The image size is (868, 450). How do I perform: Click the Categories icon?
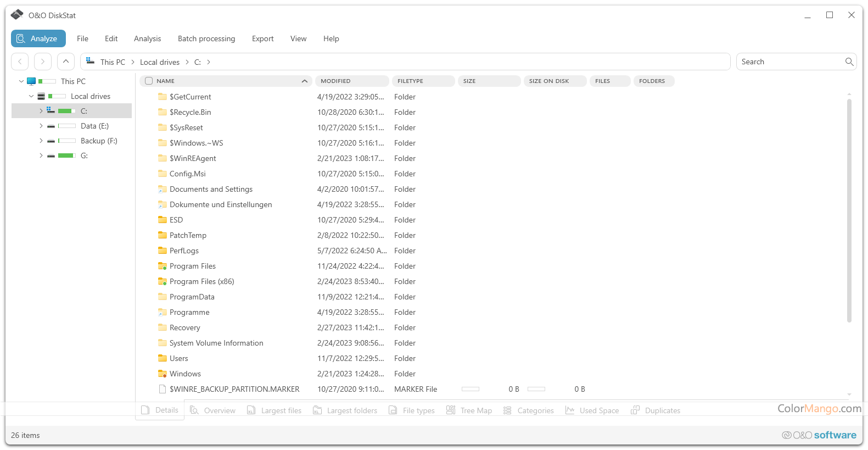point(507,410)
